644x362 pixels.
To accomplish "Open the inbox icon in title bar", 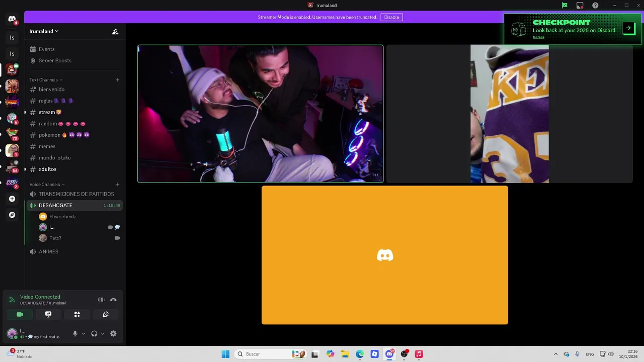I will pos(580,6).
